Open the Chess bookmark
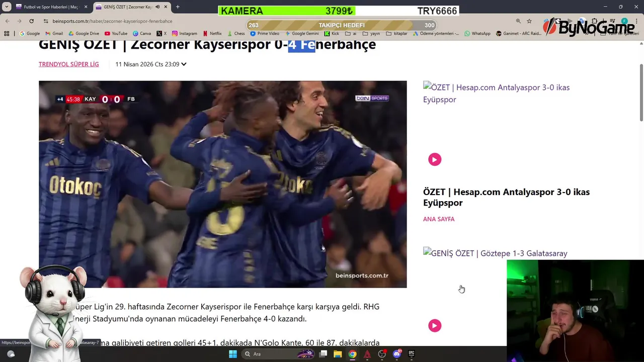This screenshot has height=362, width=644. point(236,34)
